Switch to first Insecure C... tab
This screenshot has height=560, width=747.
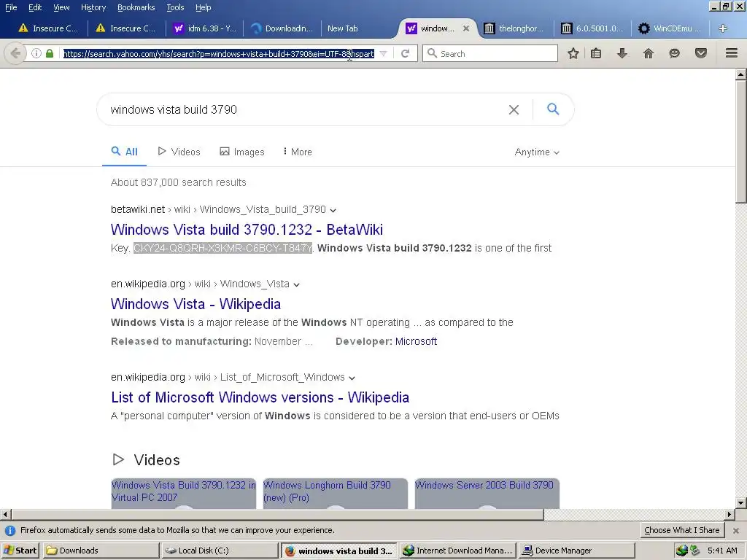(47, 28)
